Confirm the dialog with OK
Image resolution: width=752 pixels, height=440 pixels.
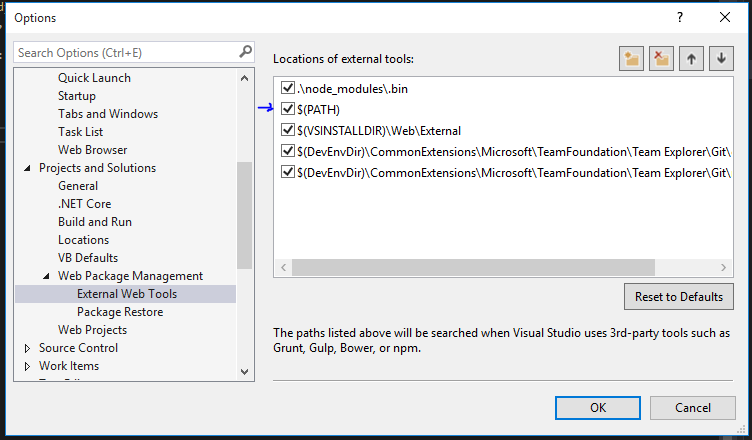coord(598,408)
